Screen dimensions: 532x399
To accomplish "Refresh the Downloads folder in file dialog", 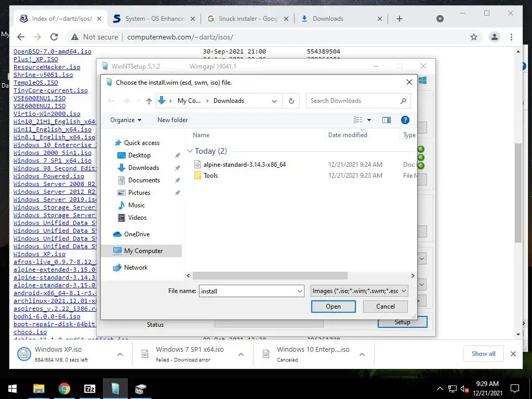I will pos(291,101).
